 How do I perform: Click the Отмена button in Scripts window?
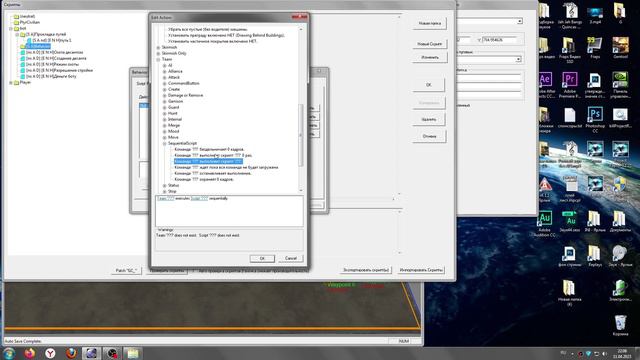coord(429,136)
